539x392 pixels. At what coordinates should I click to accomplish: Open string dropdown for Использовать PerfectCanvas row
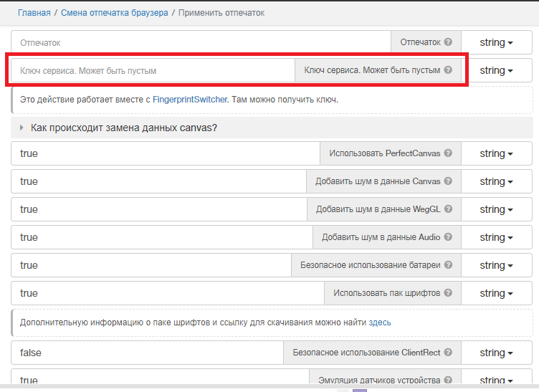click(496, 153)
